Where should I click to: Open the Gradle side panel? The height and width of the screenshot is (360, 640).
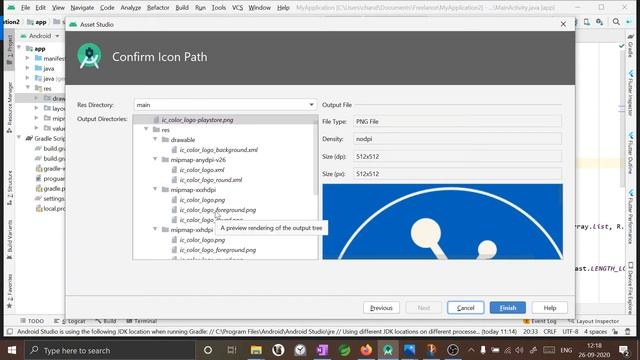coord(631,46)
